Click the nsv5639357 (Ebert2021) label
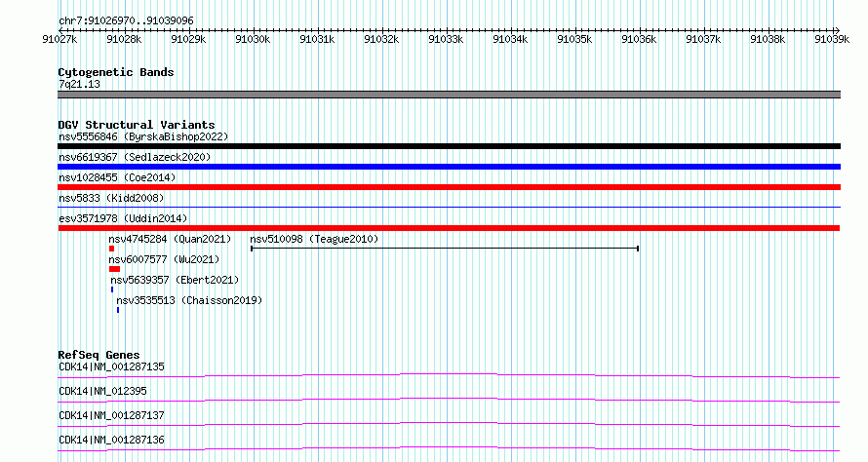 [x=175, y=280]
